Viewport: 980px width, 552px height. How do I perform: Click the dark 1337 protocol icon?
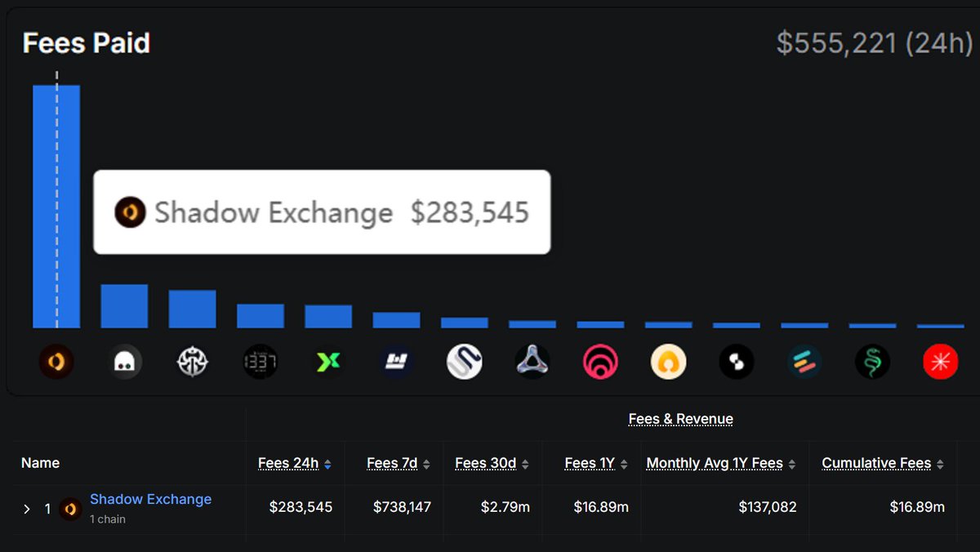pyautogui.click(x=261, y=361)
